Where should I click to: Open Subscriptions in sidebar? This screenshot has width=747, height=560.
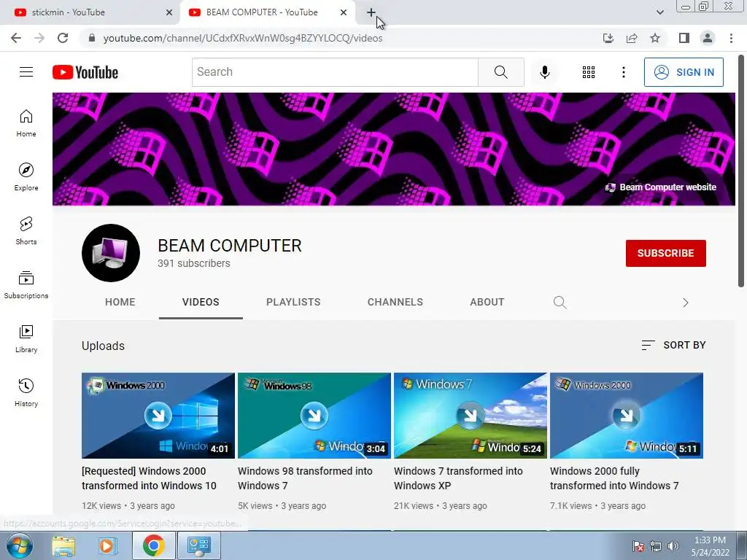pos(26,285)
